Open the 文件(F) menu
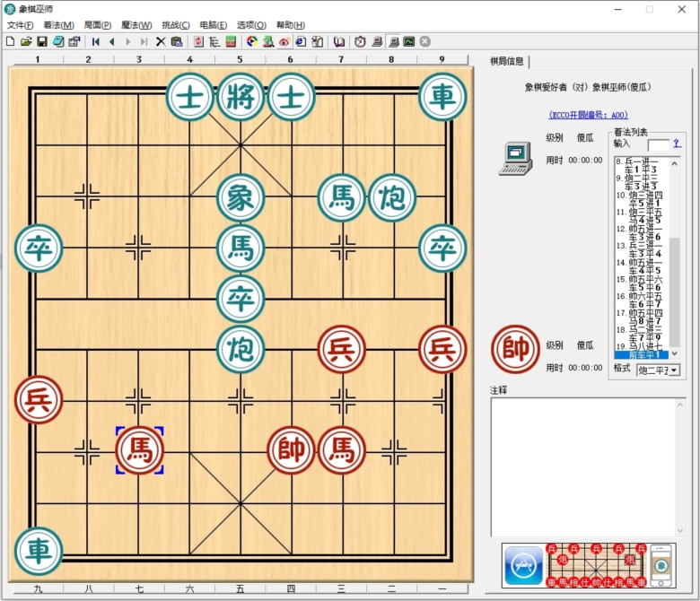Screen dimensions: 700x601 pos(20,25)
